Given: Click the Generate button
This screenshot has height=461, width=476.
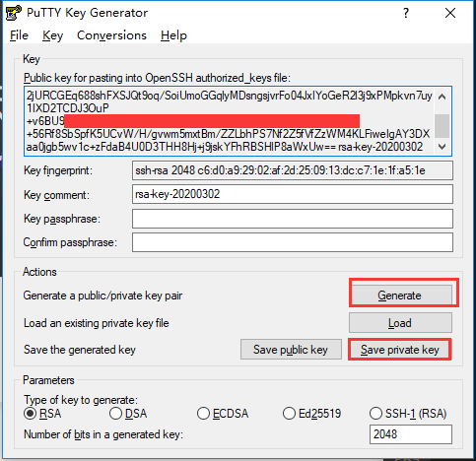Looking at the screenshot, I should tap(400, 296).
